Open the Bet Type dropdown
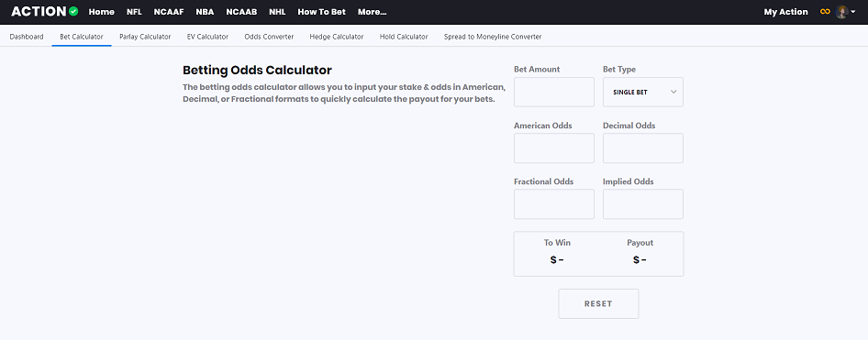Viewport: 868px width, 340px height. coord(642,92)
